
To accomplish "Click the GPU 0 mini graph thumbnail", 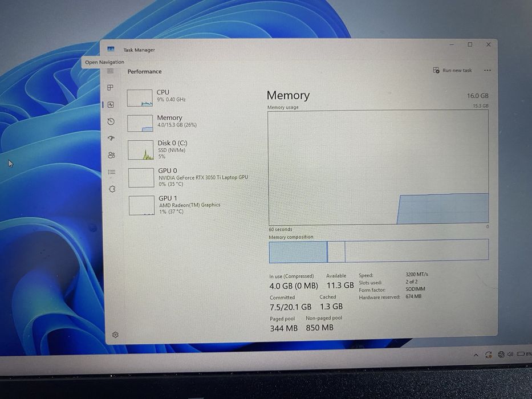I will tap(141, 177).
